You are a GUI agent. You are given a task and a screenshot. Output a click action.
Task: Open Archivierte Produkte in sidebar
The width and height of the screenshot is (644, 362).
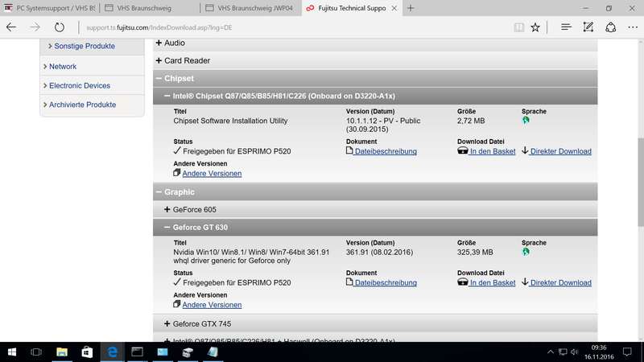[82, 105]
